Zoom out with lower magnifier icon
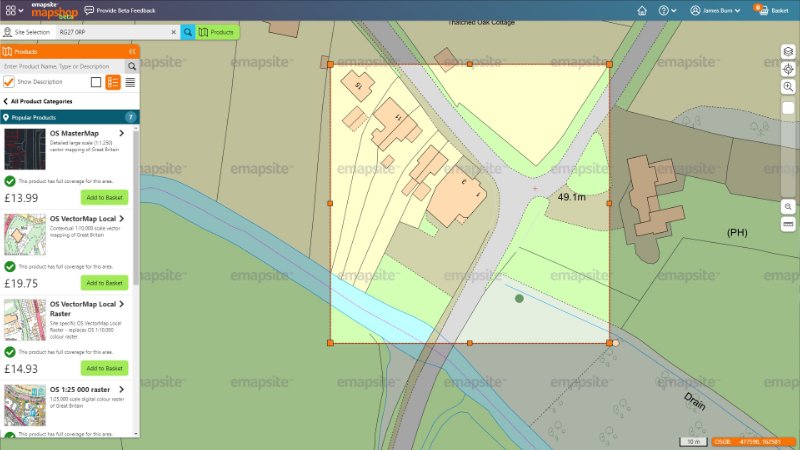The image size is (800, 450). [788, 207]
